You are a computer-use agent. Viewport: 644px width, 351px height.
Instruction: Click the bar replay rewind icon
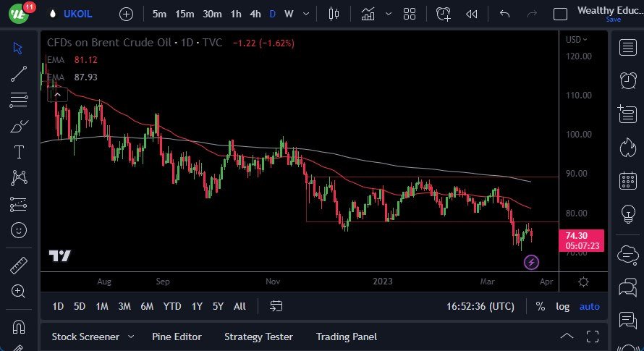tap(472, 14)
